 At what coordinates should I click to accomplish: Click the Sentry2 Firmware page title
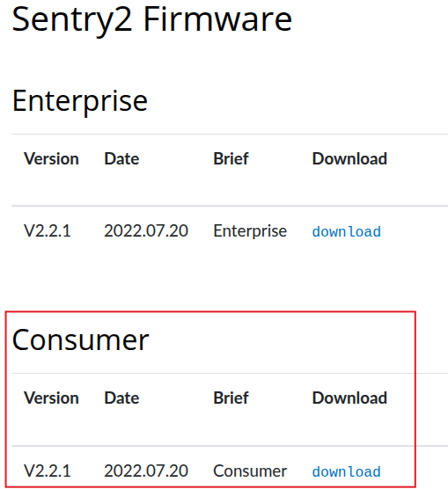pos(152,20)
